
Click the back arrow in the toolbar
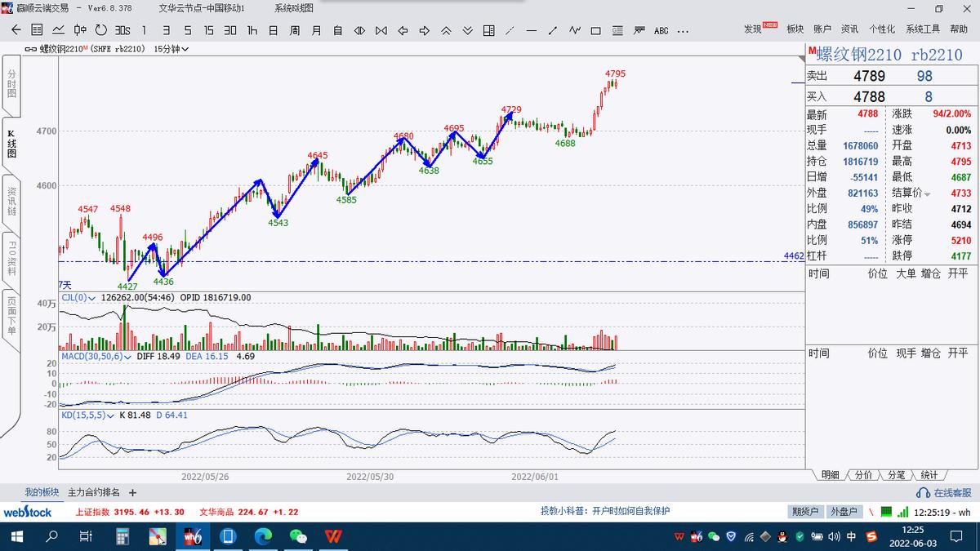point(16,30)
